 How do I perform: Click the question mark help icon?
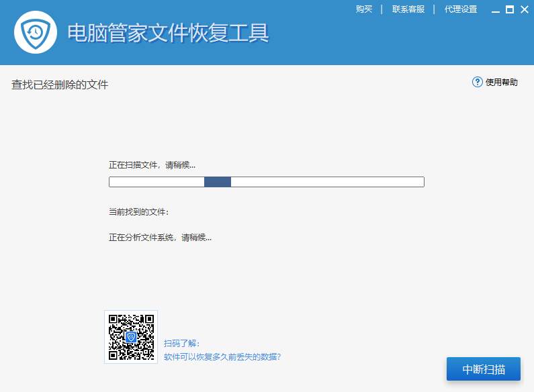point(478,82)
